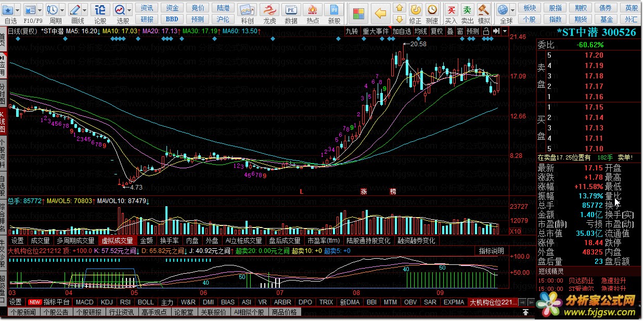Open the chart toolbar dropdown arrow
The width and height of the screenshot is (644, 321).
tap(504, 31)
